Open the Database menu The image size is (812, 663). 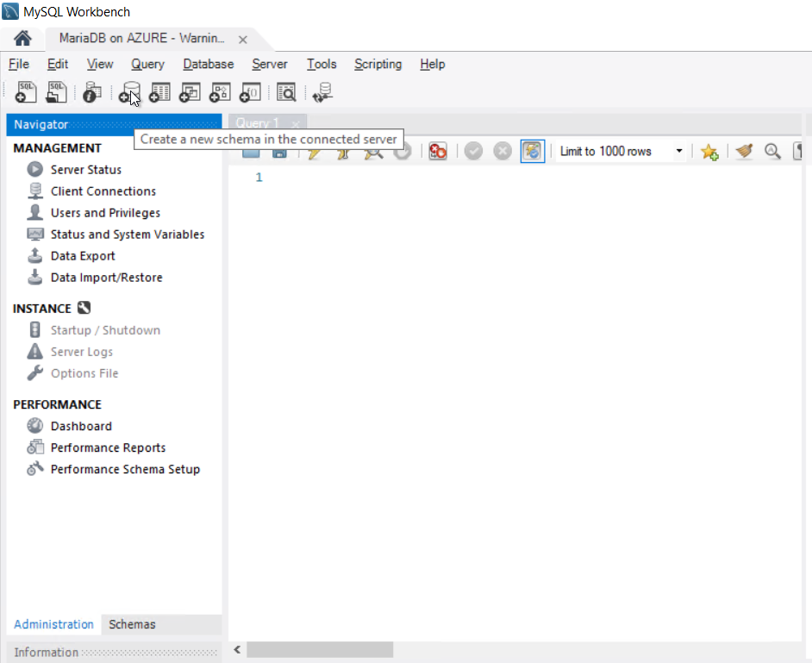click(x=209, y=64)
